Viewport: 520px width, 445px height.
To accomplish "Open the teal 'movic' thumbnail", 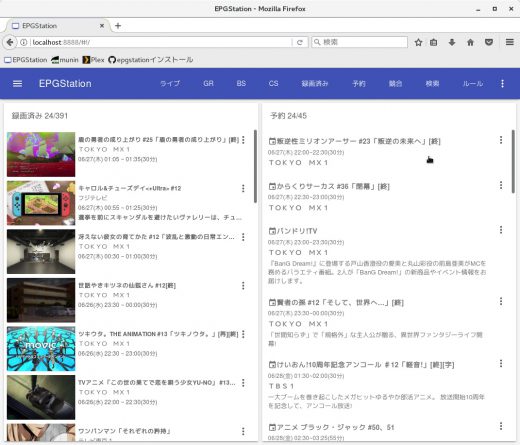I will (41, 349).
